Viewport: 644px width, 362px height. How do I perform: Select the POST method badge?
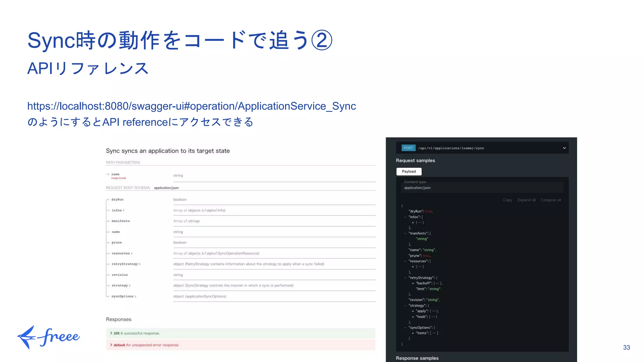click(x=408, y=148)
